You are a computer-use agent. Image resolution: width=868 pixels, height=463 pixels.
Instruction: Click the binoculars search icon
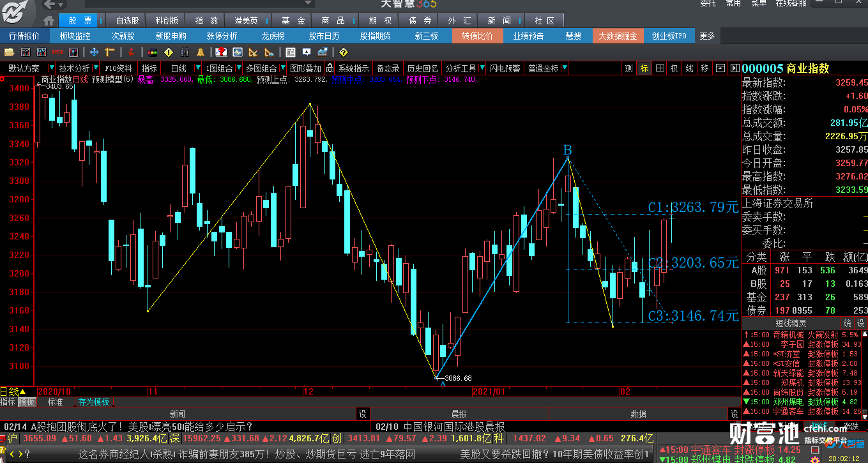pos(185,52)
